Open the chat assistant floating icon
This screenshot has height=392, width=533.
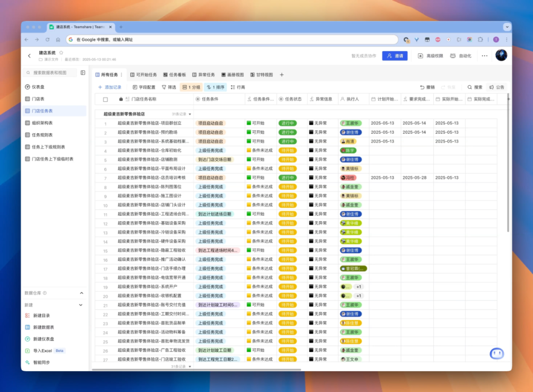[496, 353]
